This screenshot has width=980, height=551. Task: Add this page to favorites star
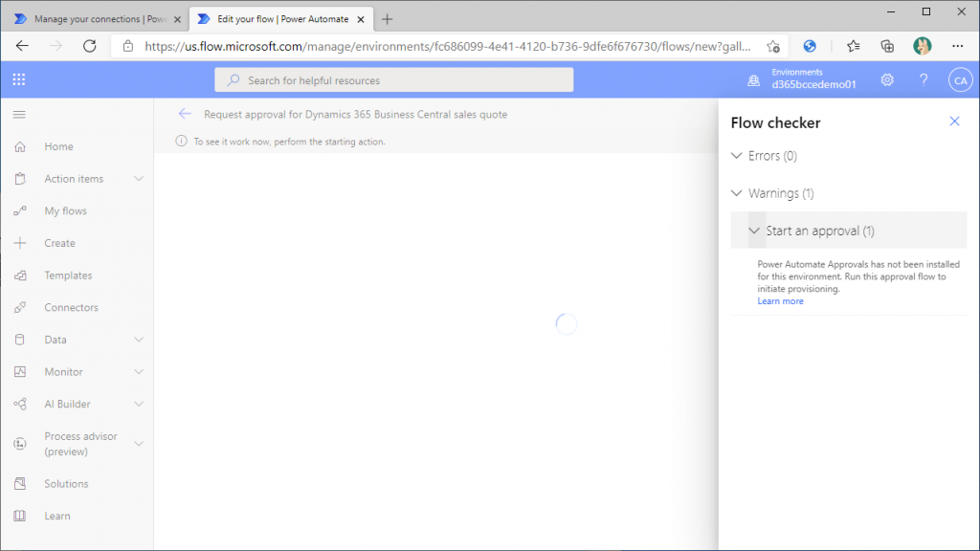tap(773, 46)
